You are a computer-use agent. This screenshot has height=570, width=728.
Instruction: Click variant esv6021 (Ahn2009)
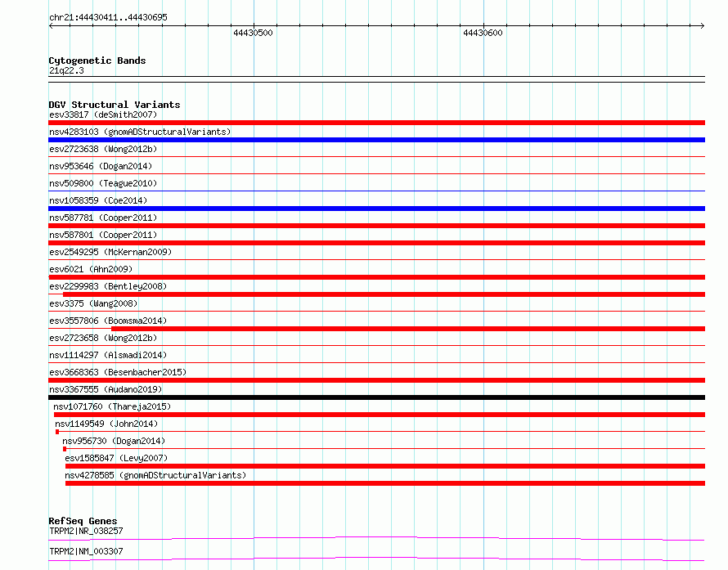click(91, 269)
